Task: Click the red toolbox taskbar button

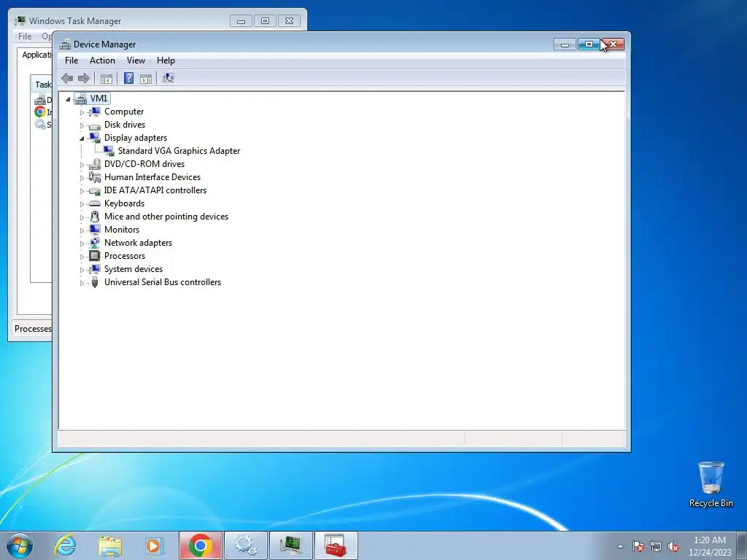Action: pos(336,545)
